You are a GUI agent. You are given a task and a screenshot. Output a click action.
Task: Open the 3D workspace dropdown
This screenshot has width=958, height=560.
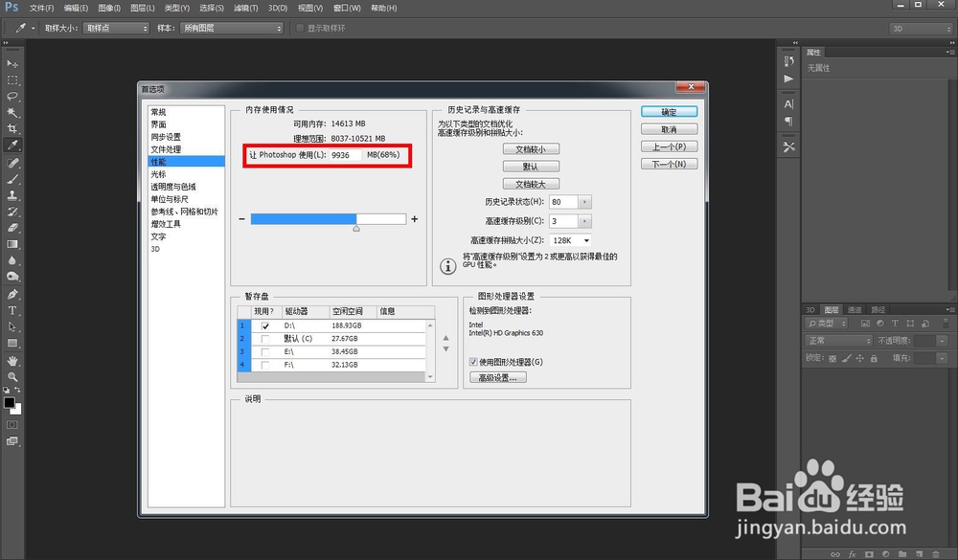click(x=920, y=29)
